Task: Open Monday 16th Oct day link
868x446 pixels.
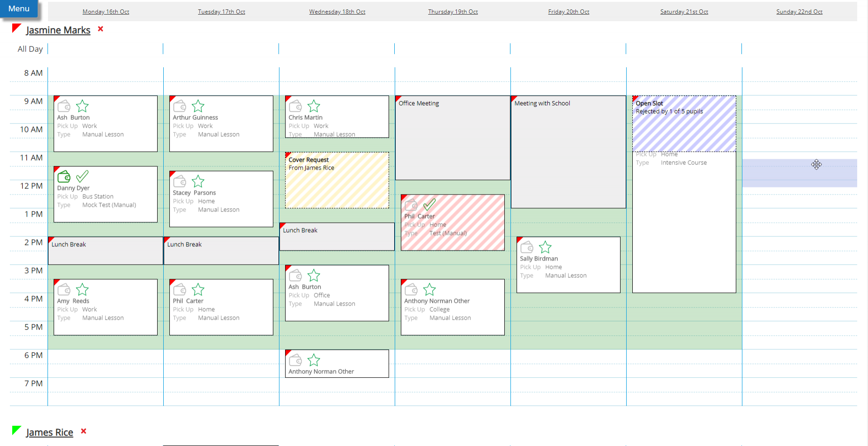Action: click(x=106, y=12)
